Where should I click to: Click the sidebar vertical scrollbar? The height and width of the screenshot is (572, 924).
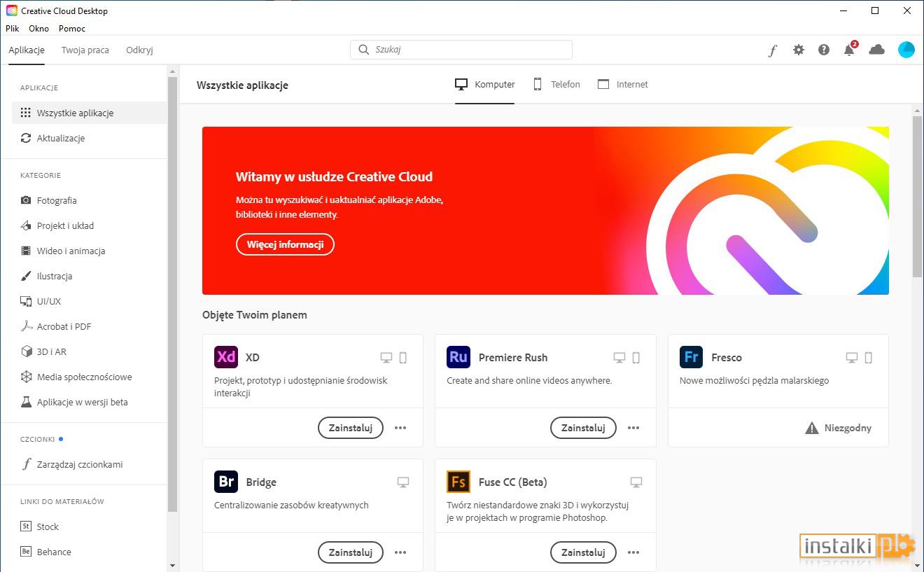173,294
